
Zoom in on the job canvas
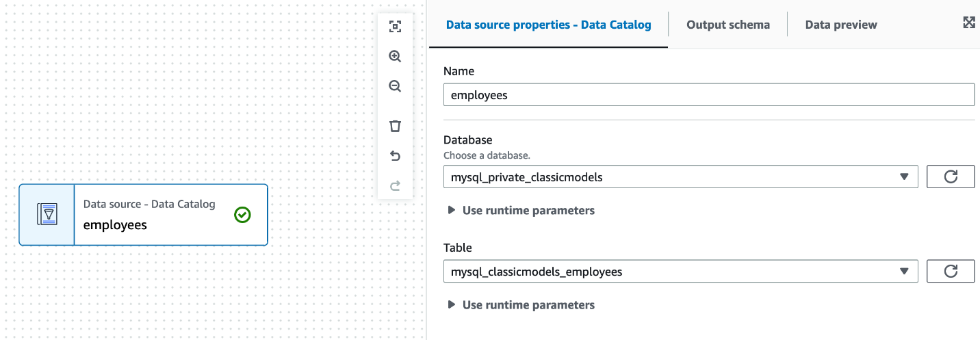[x=395, y=57]
